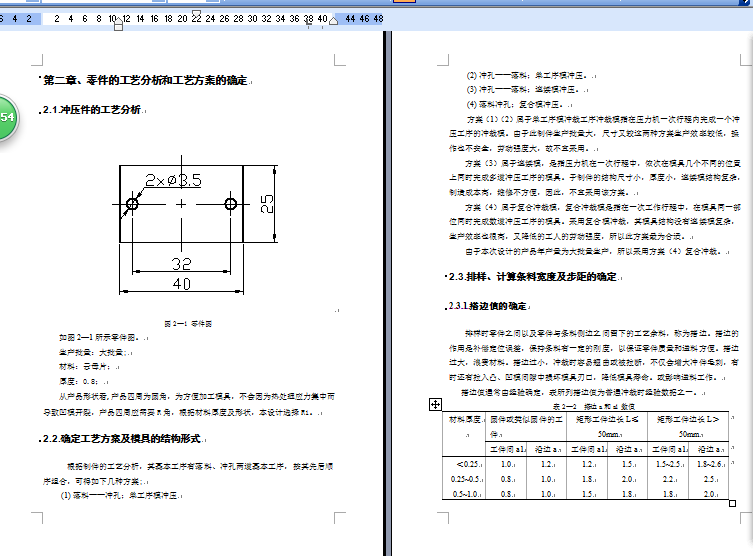753x556 pixels.
Task: Click the '25' vertical dimension in the drawing
Action: [x=267, y=204]
